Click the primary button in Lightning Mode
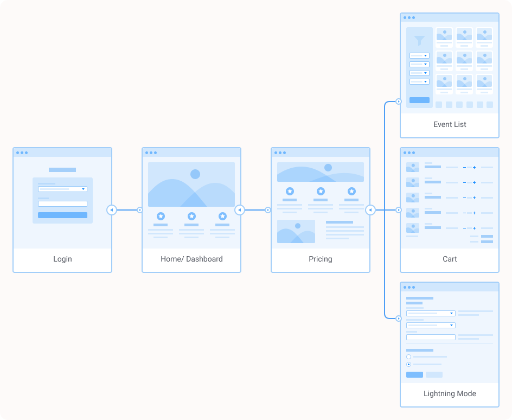The image size is (512, 420). pos(414,374)
